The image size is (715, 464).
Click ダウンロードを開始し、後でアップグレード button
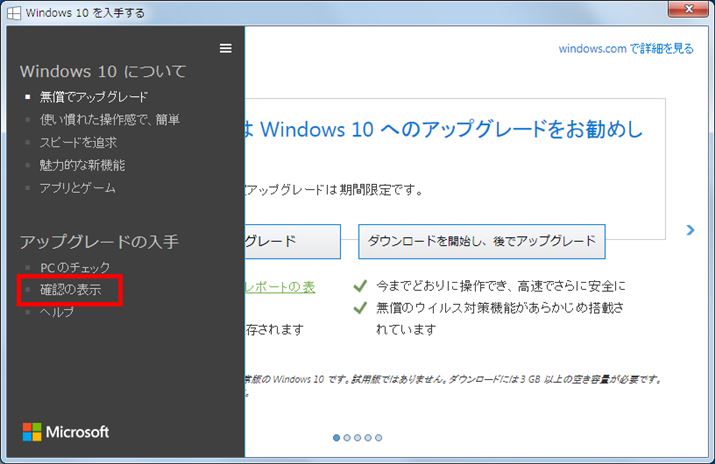click(x=482, y=241)
